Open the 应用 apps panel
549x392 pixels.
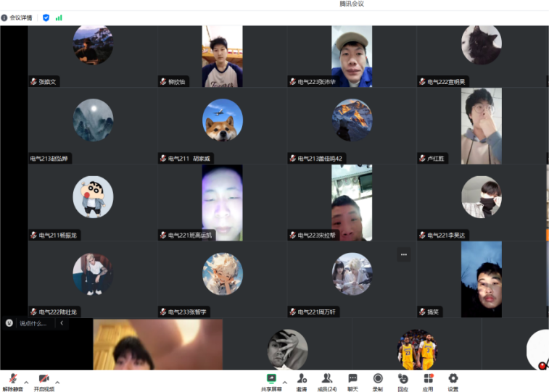coord(428,381)
